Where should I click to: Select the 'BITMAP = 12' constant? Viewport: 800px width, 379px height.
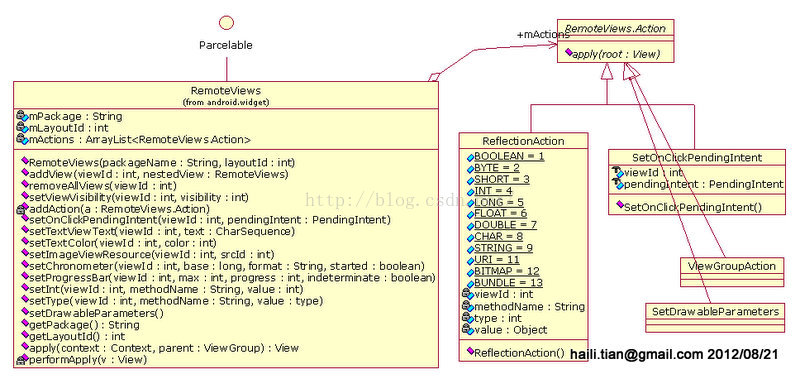507,271
